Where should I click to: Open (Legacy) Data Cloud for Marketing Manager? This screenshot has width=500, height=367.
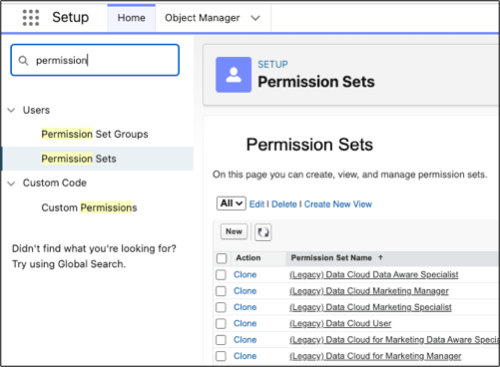click(375, 356)
